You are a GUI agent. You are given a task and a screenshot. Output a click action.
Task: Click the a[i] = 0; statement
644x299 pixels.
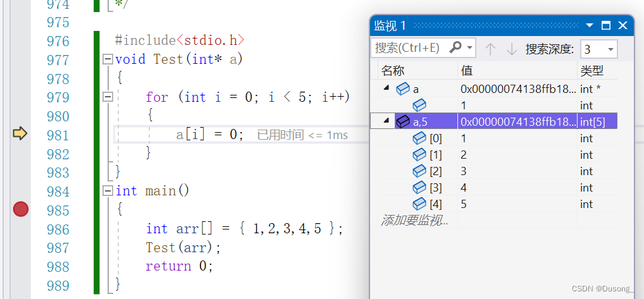210,134
